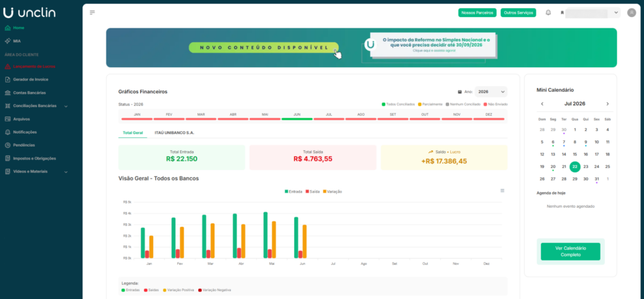Select day 31 in the mini calendar
644x299 pixels.
pyautogui.click(x=597, y=179)
